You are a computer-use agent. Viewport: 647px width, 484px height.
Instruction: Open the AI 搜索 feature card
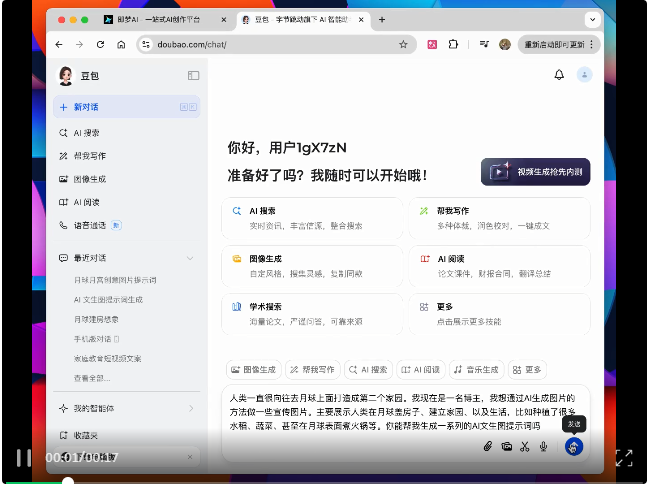click(312, 218)
